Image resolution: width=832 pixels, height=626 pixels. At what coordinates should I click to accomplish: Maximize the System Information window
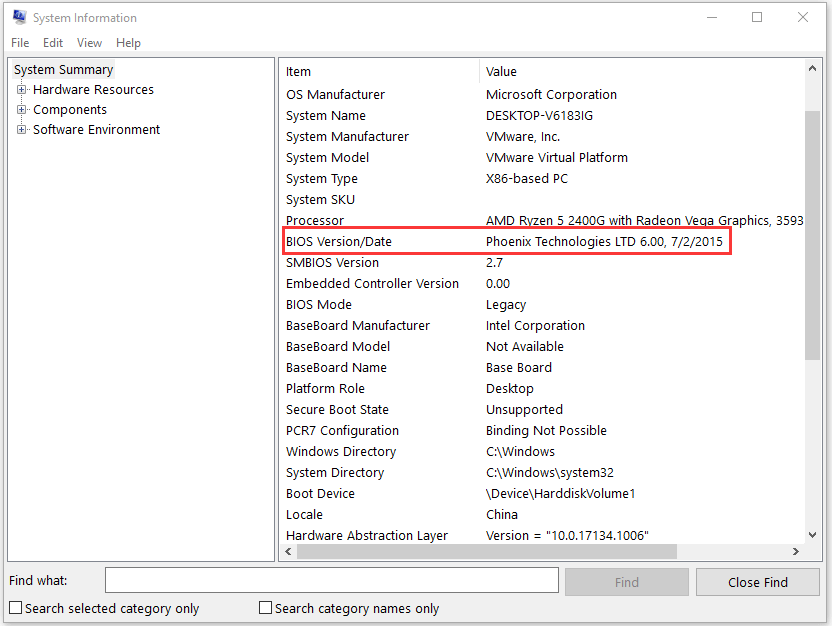[757, 18]
